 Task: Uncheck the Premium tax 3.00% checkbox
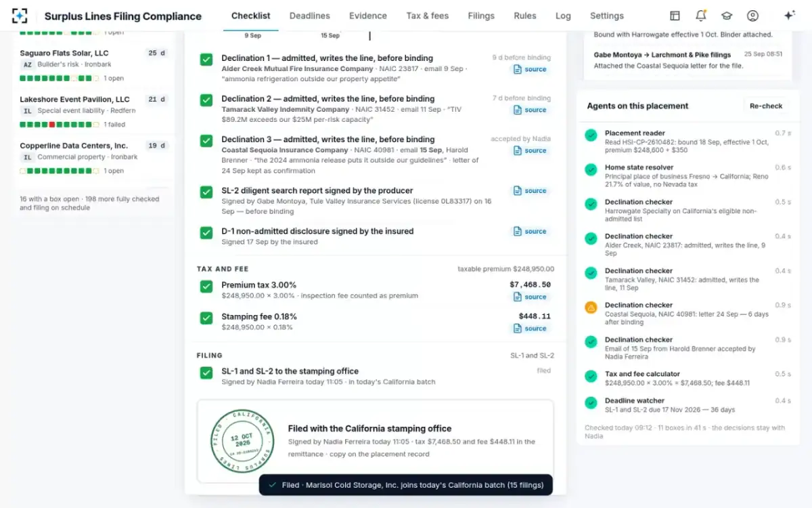tap(206, 287)
